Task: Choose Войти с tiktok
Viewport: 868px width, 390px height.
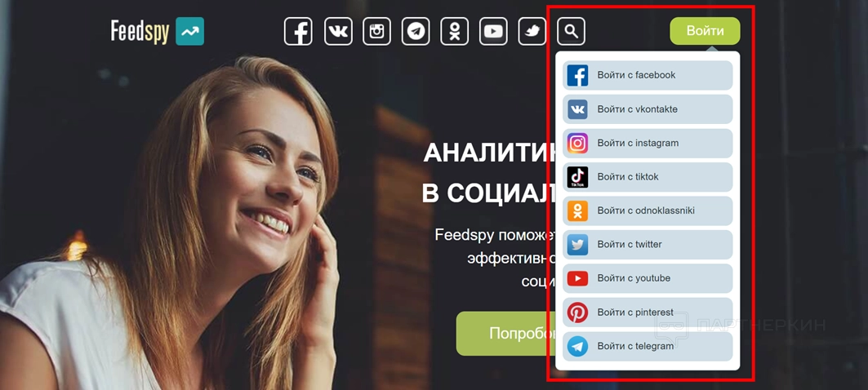Action: [648, 177]
